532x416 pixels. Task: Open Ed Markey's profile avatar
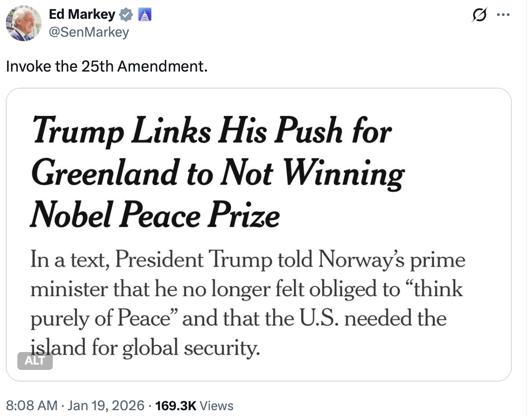(x=23, y=24)
